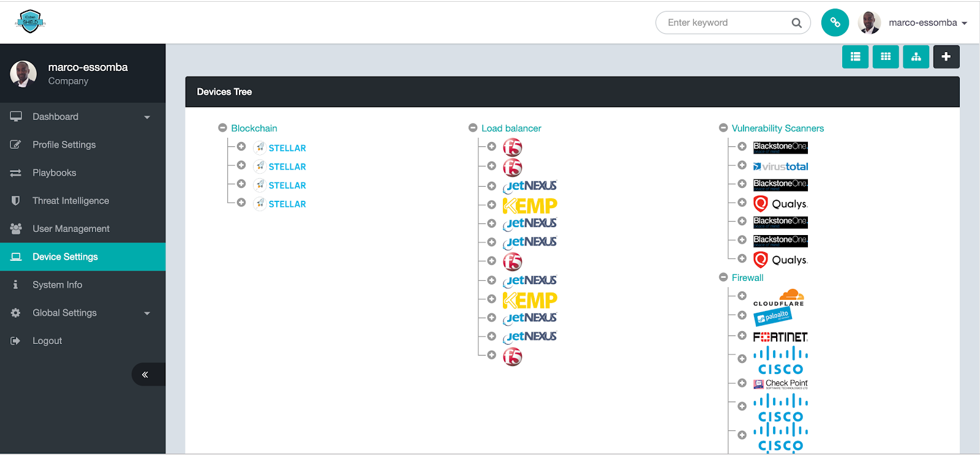
Task: Open System Info in the sidebar
Action: (83, 285)
